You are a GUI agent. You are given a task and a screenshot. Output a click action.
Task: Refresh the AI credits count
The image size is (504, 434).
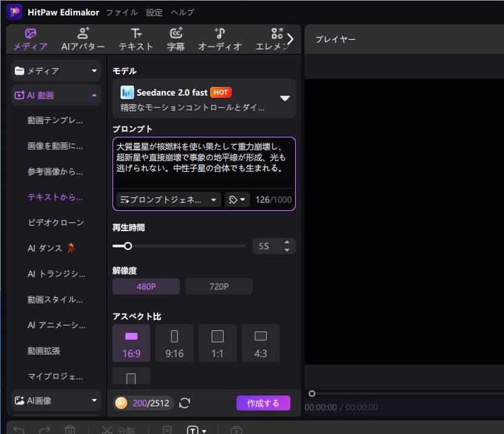185,403
